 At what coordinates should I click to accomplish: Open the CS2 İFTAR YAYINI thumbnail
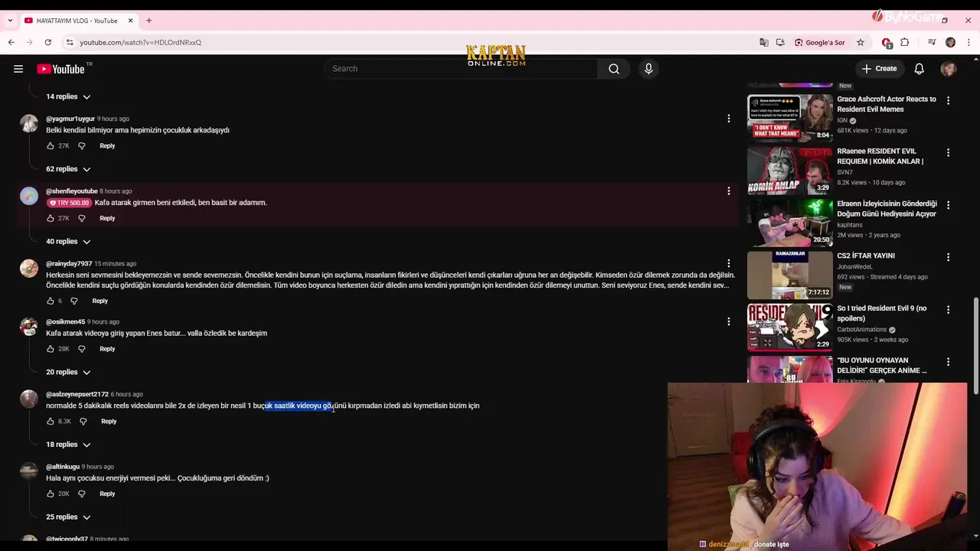790,275
